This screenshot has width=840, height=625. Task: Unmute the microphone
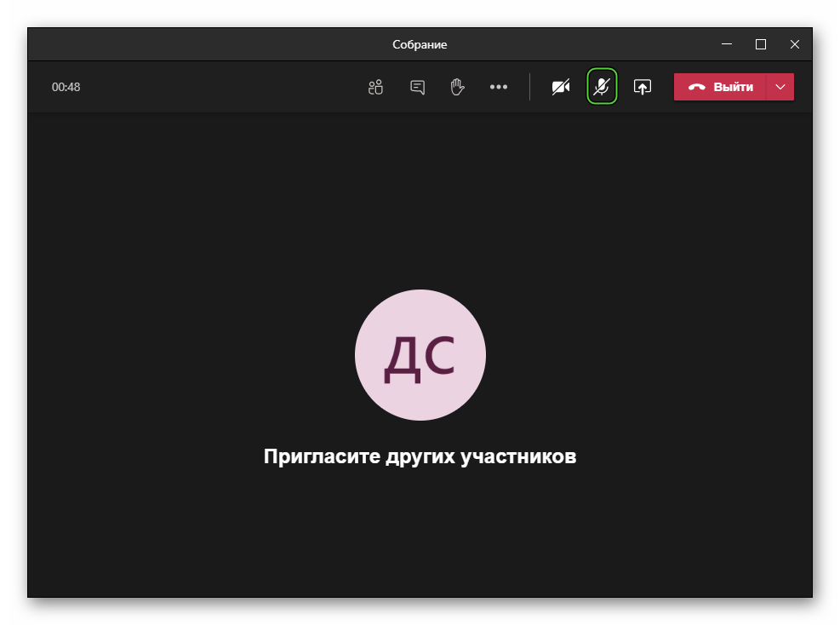[602, 87]
